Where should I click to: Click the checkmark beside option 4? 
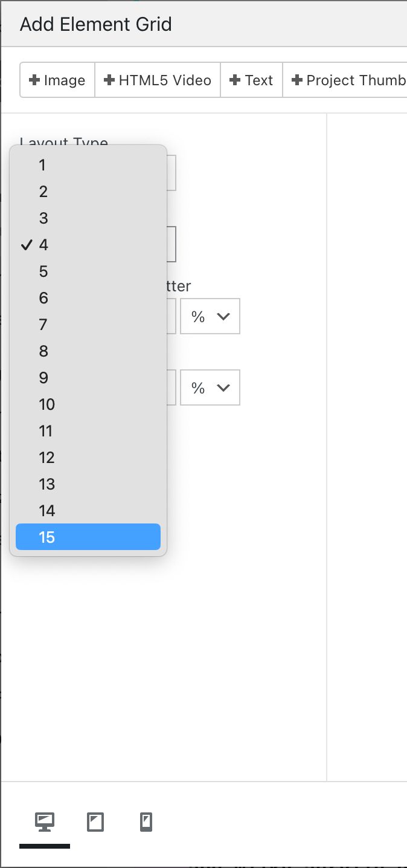[x=26, y=245]
